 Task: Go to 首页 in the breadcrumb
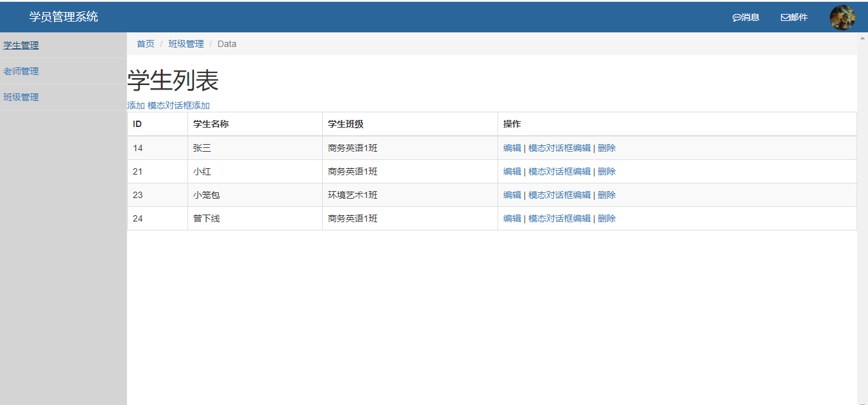click(x=146, y=44)
